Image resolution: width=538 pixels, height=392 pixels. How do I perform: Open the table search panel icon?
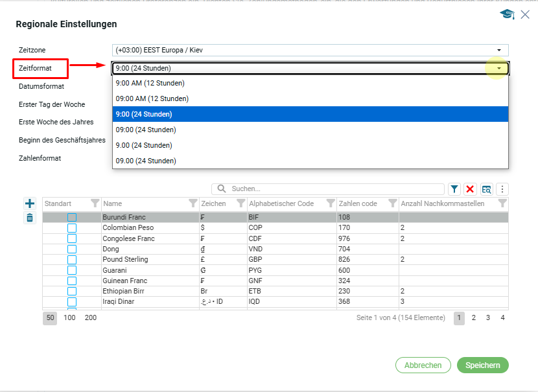tap(486, 189)
